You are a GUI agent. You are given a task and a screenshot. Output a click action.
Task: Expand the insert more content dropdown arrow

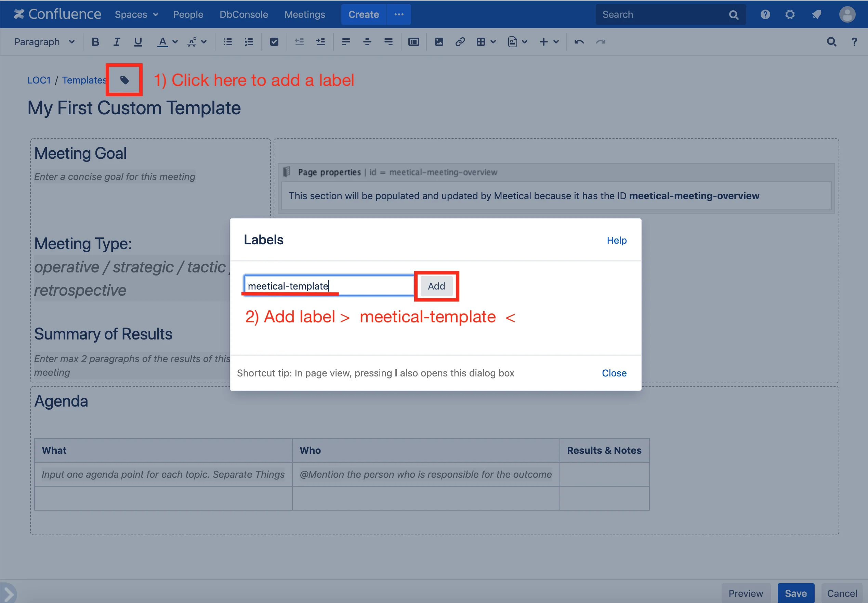[x=556, y=42]
